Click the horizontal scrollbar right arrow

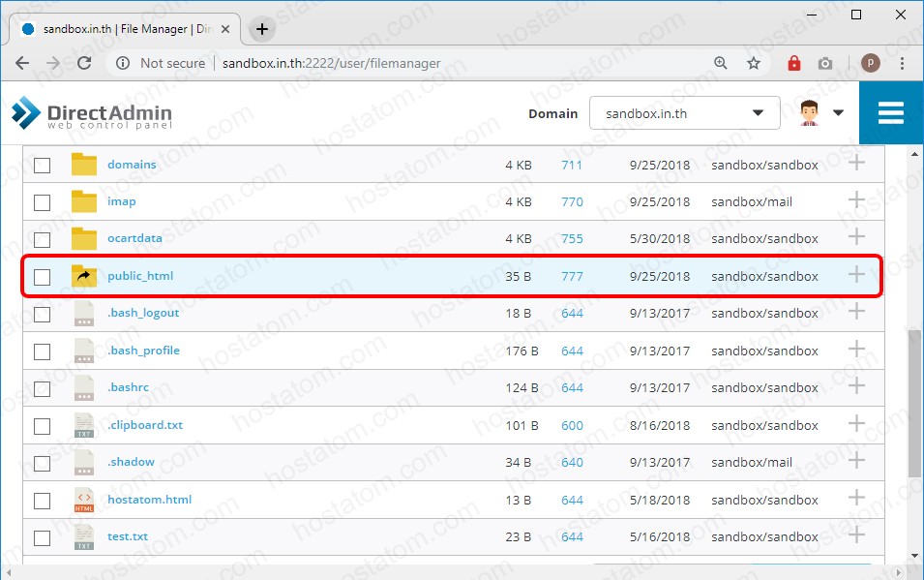click(898, 572)
